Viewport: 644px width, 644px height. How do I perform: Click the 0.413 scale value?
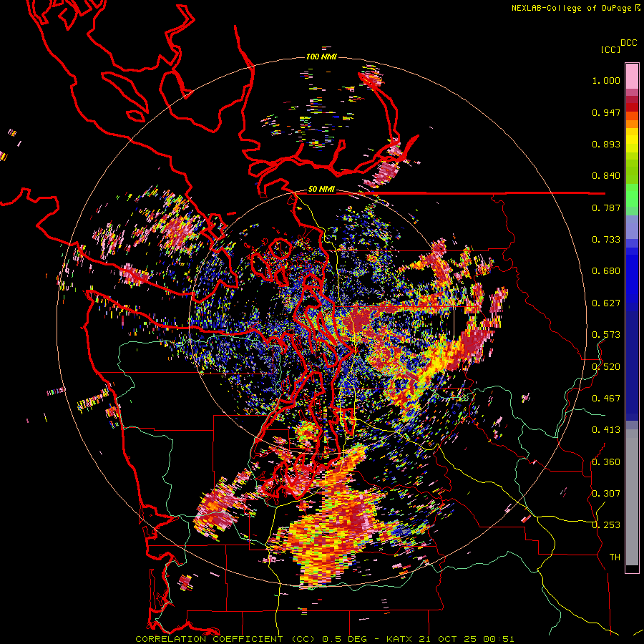(606, 430)
